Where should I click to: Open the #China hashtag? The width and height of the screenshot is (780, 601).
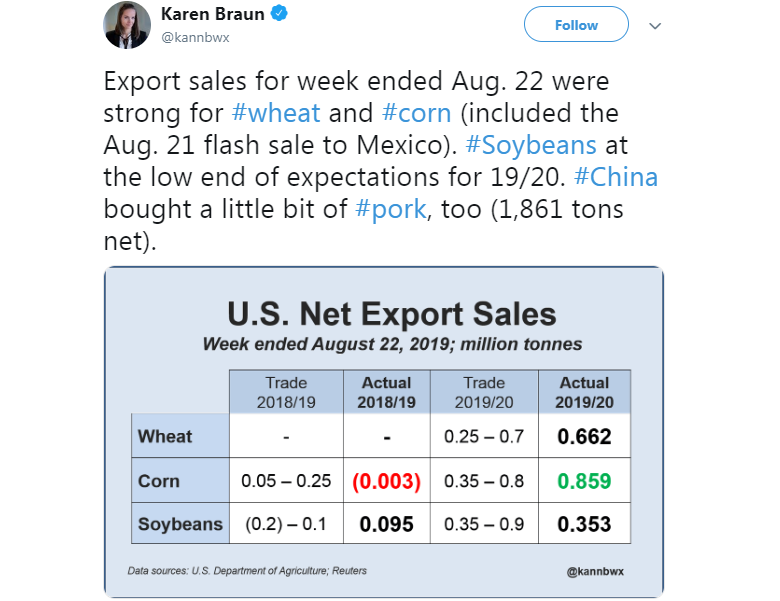616,177
